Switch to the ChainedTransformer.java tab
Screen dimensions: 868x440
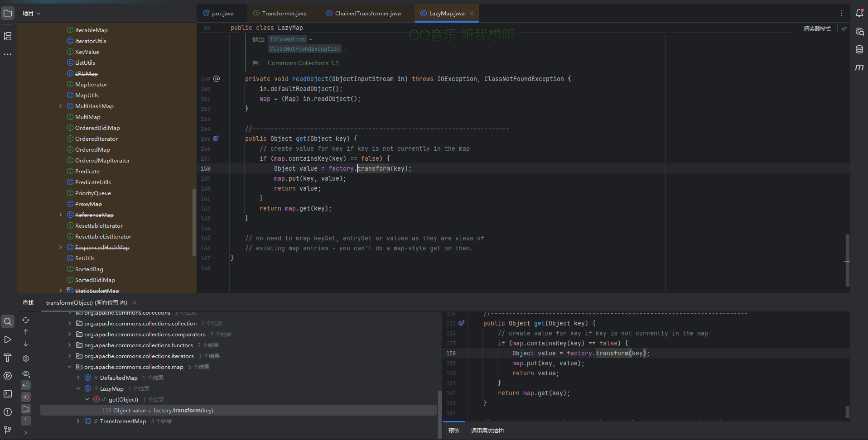coord(367,14)
